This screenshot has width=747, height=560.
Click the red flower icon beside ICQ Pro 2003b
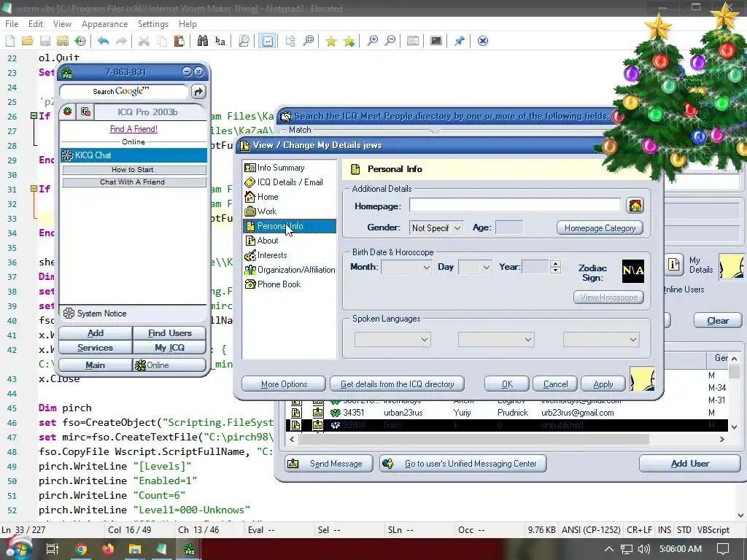pos(68,112)
